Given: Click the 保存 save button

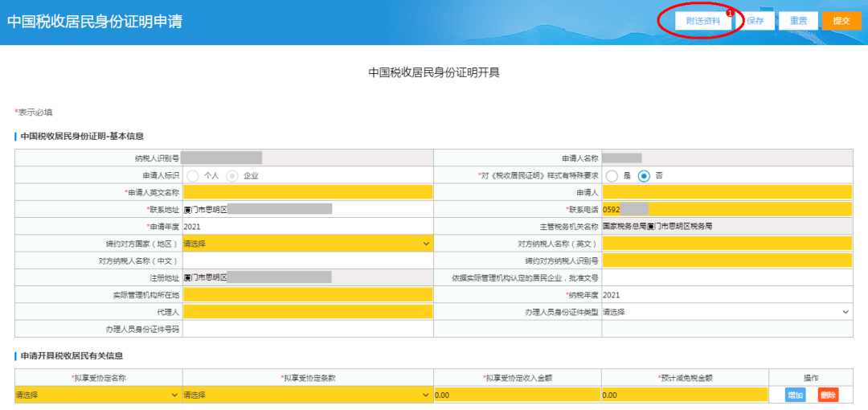Looking at the screenshot, I should point(755,21).
